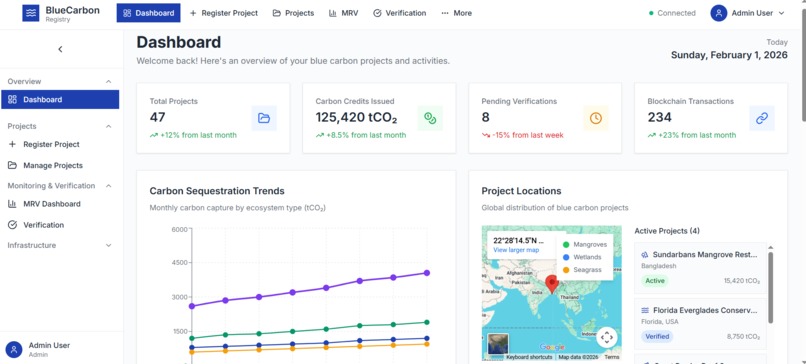806x364 pixels.
Task: Collapse the Projects sidebar section
Action: pyautogui.click(x=108, y=126)
